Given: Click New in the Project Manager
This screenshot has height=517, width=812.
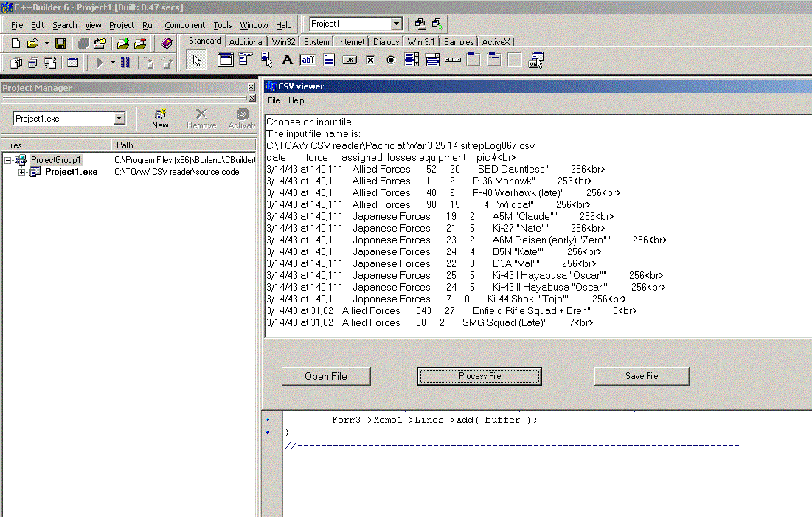Looking at the screenshot, I should 160,119.
